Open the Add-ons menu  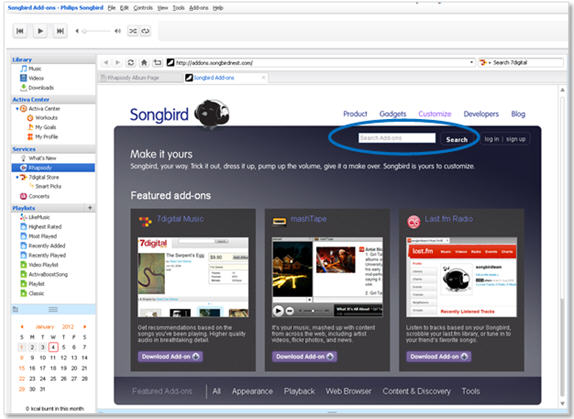tap(199, 8)
